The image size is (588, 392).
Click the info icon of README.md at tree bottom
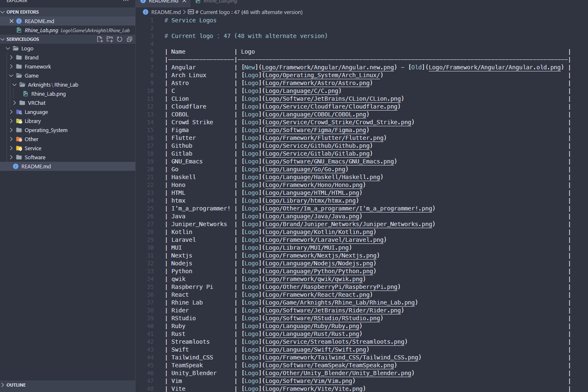(16, 166)
